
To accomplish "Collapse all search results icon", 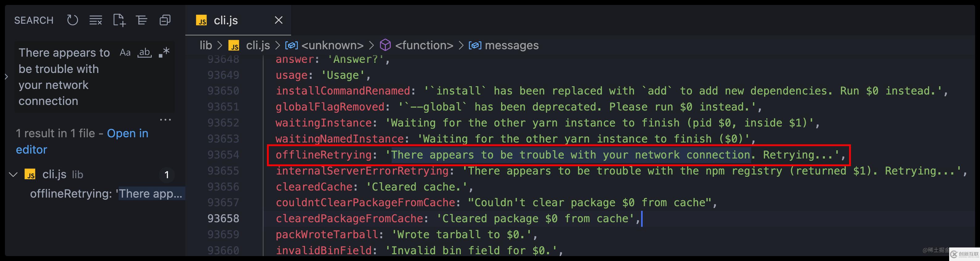I will click(x=165, y=20).
